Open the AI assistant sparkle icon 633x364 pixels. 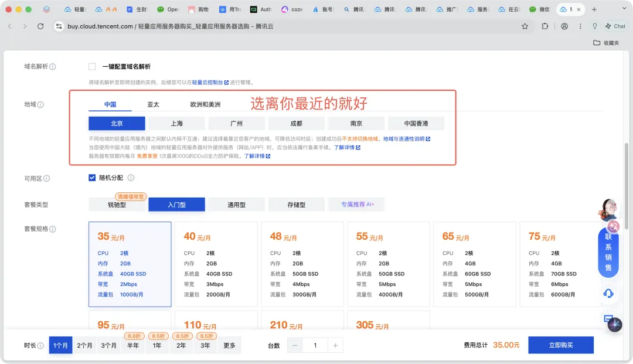[x=614, y=325]
